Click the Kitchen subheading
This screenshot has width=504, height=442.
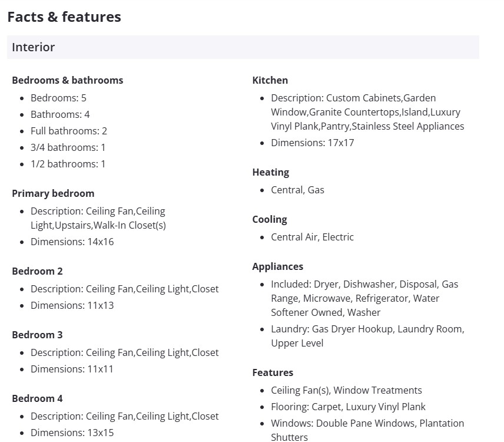(270, 80)
